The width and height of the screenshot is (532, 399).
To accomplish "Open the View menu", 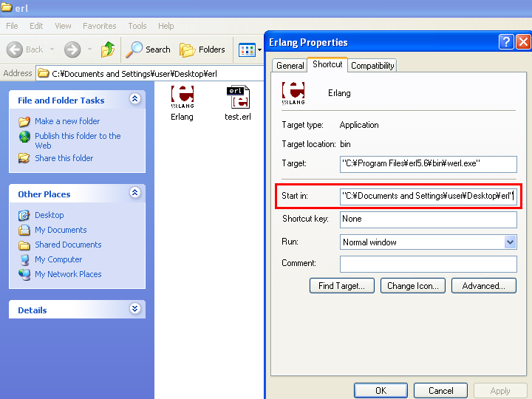I will 63,26.
